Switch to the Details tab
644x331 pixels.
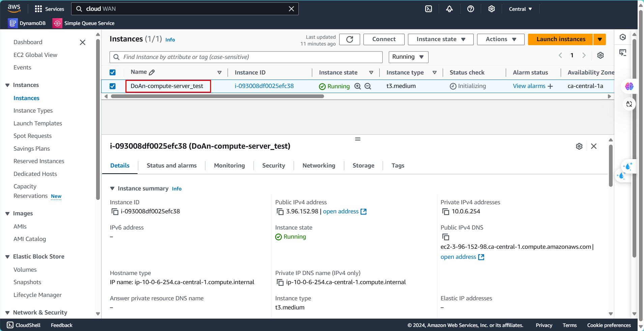coord(120,165)
